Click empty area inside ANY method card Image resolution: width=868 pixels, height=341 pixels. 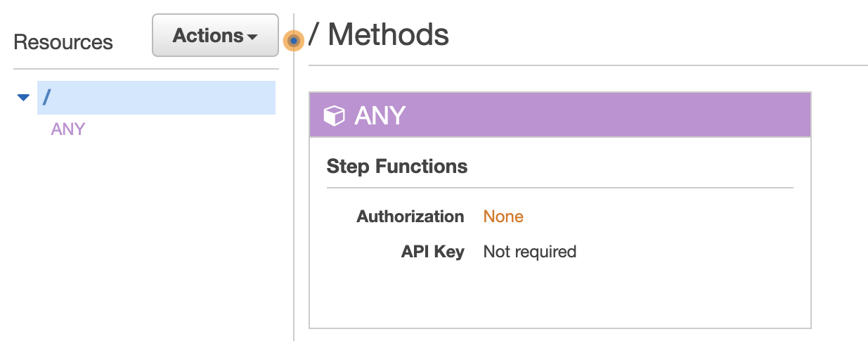560,295
